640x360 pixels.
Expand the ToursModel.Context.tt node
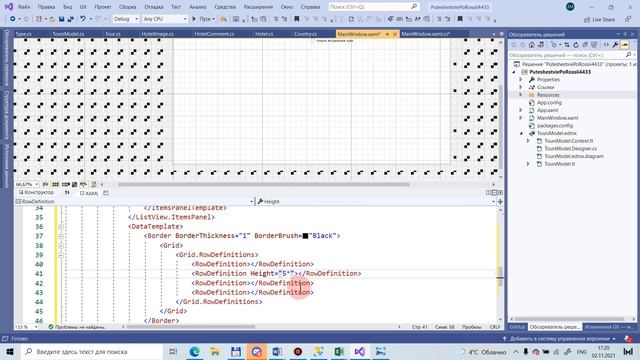click(528, 141)
